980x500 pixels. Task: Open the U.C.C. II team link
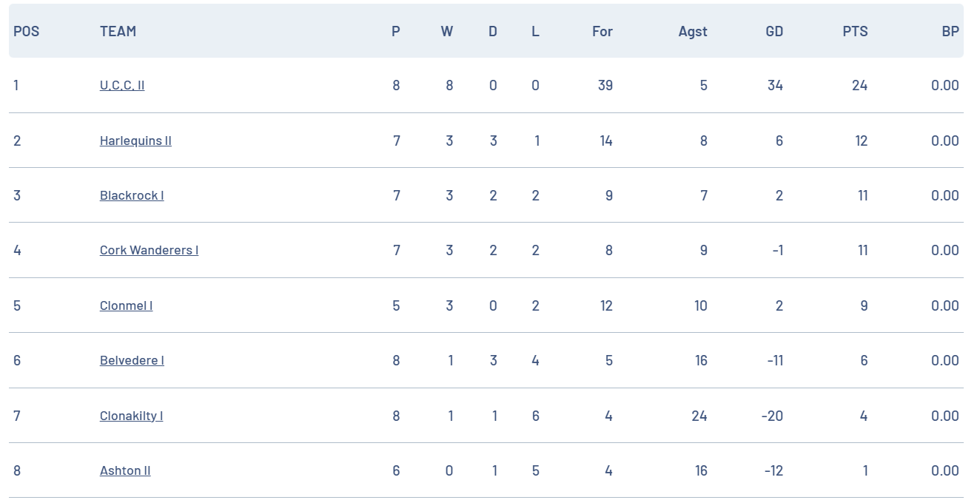tap(122, 85)
